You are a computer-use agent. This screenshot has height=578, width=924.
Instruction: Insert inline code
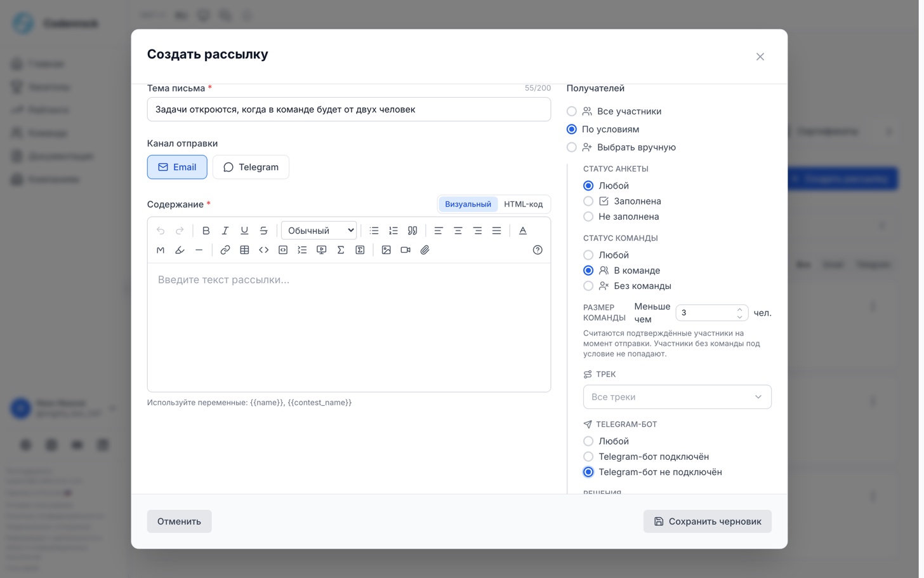263,250
